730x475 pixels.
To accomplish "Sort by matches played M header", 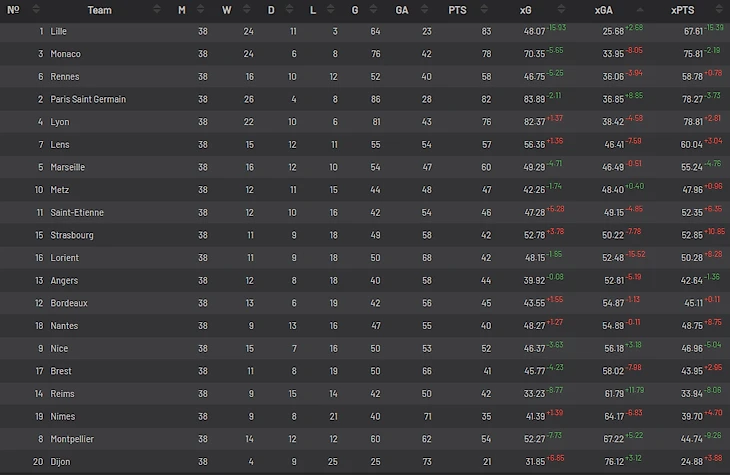I will pos(182,10).
